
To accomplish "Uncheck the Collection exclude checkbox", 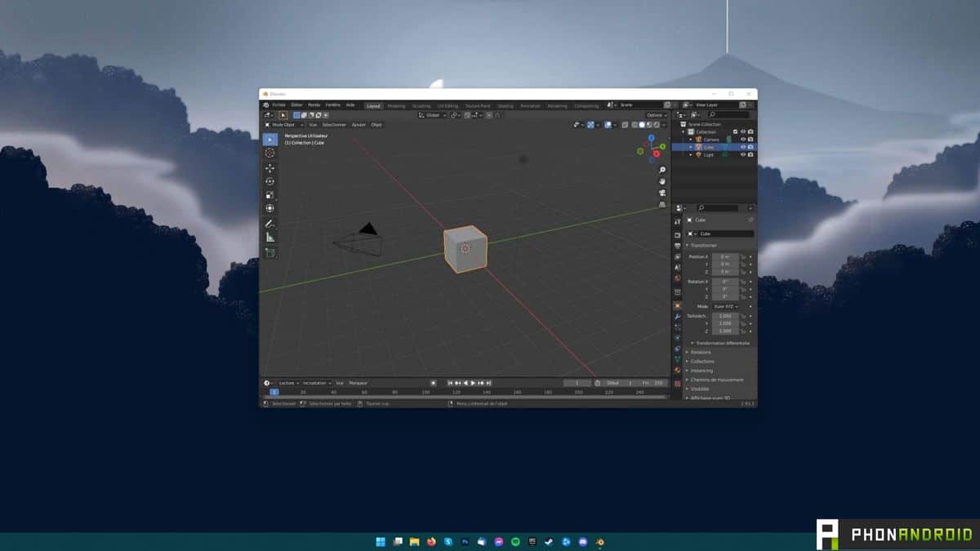I will tap(735, 131).
